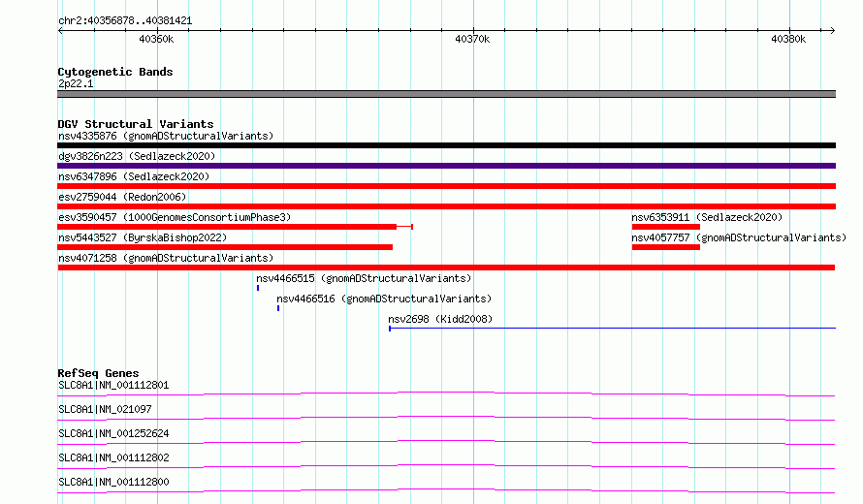Screen dimensions: 863x504
Task: Select the RefSeq Genes track title
Action: [x=98, y=373]
